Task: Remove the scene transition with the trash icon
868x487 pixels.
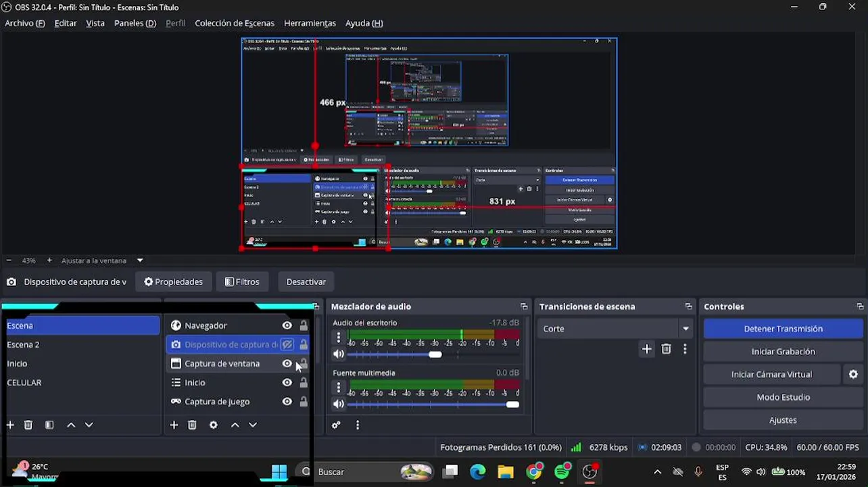Action: [x=667, y=349]
